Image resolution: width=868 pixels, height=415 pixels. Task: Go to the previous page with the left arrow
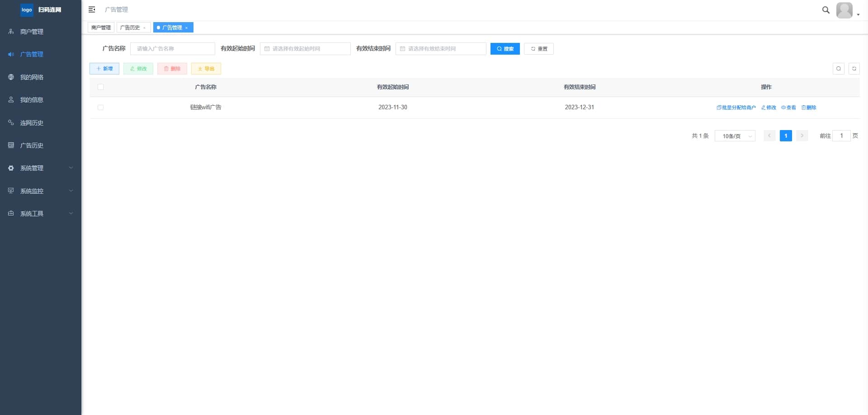tap(769, 136)
